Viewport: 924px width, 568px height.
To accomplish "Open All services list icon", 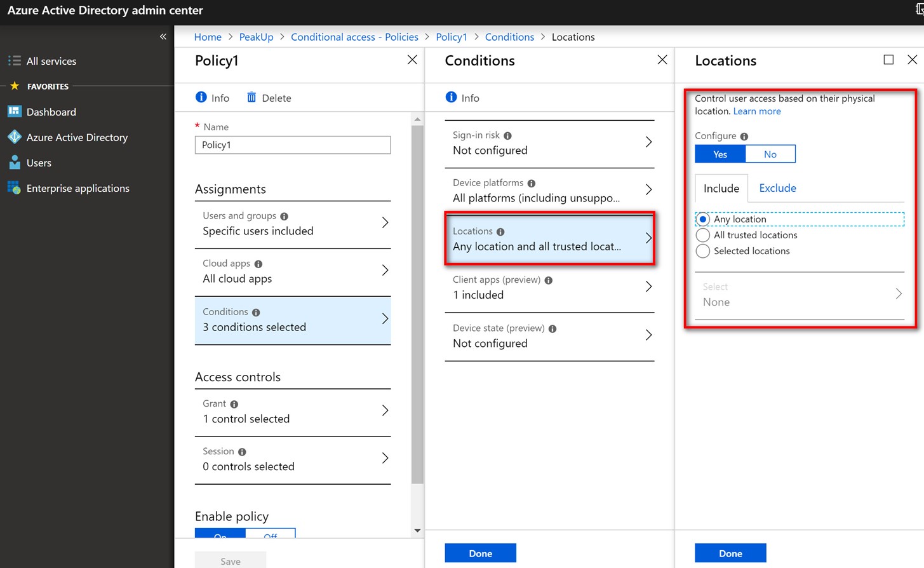I will tap(14, 61).
